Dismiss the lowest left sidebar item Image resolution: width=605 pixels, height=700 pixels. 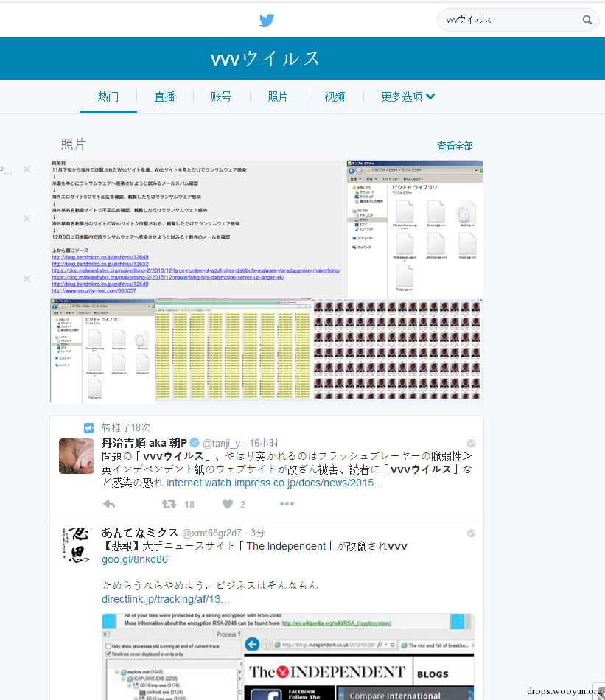pos(27,279)
